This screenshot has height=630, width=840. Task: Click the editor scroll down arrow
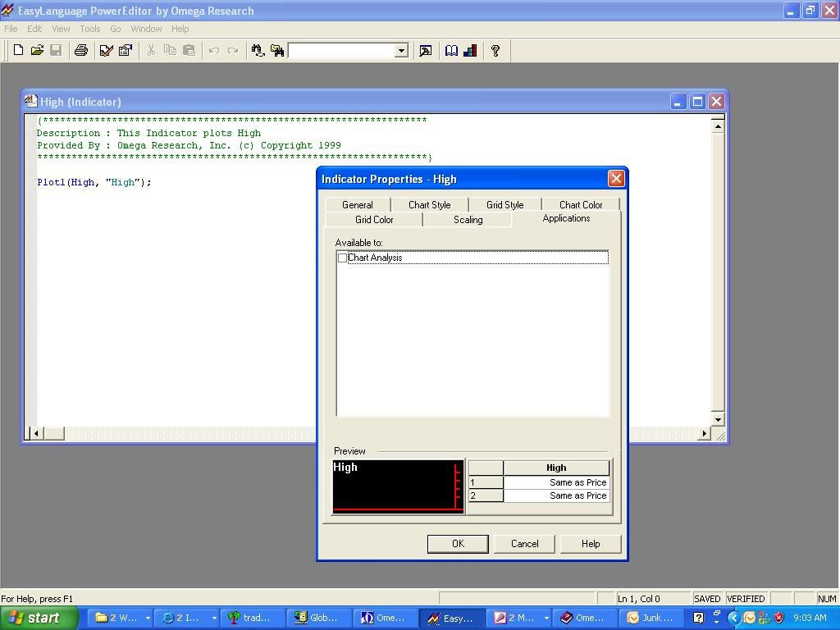(718, 419)
